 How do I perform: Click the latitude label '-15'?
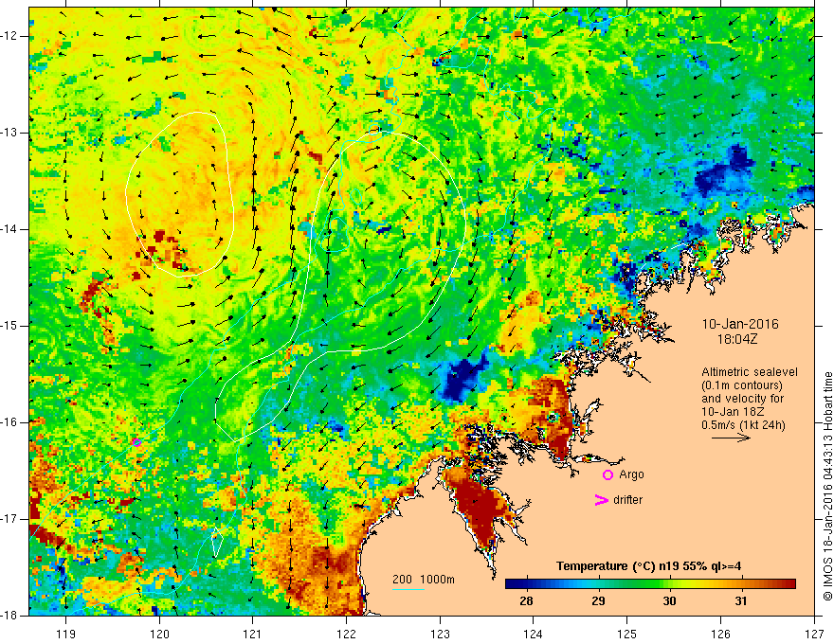tap(10, 326)
